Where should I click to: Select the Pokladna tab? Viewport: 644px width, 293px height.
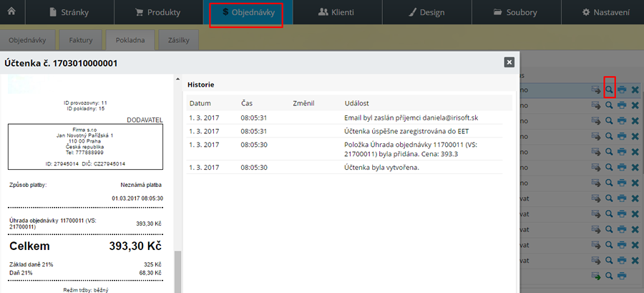(130, 40)
